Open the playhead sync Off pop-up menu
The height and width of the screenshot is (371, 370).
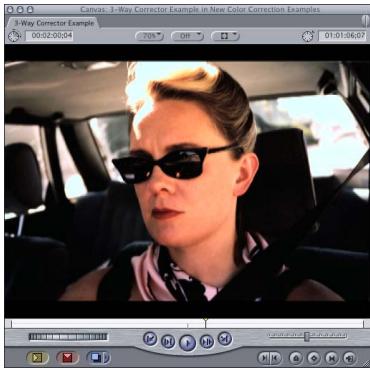pyautogui.click(x=187, y=36)
